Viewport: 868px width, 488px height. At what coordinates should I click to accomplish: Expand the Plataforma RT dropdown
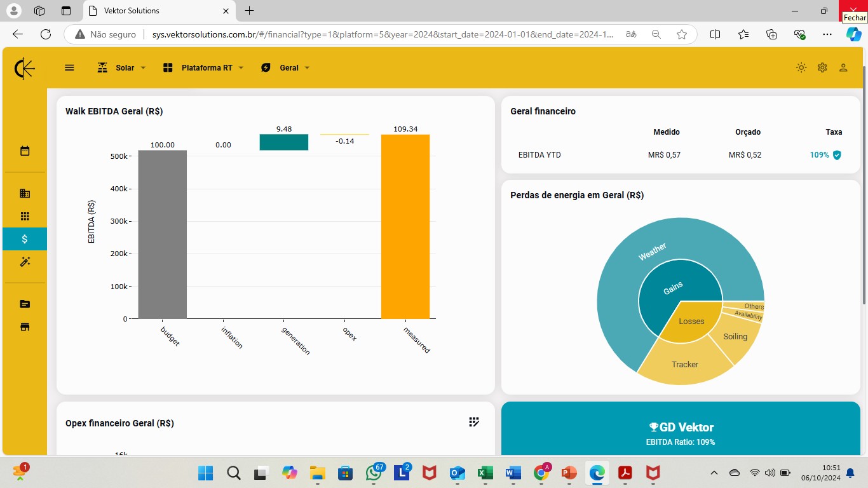pyautogui.click(x=203, y=67)
